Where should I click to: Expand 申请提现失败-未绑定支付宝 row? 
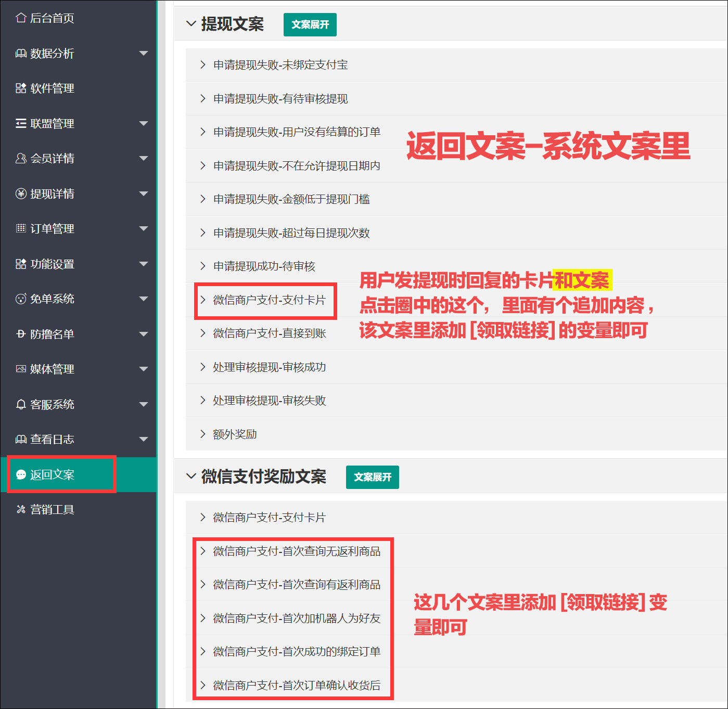coord(456,65)
